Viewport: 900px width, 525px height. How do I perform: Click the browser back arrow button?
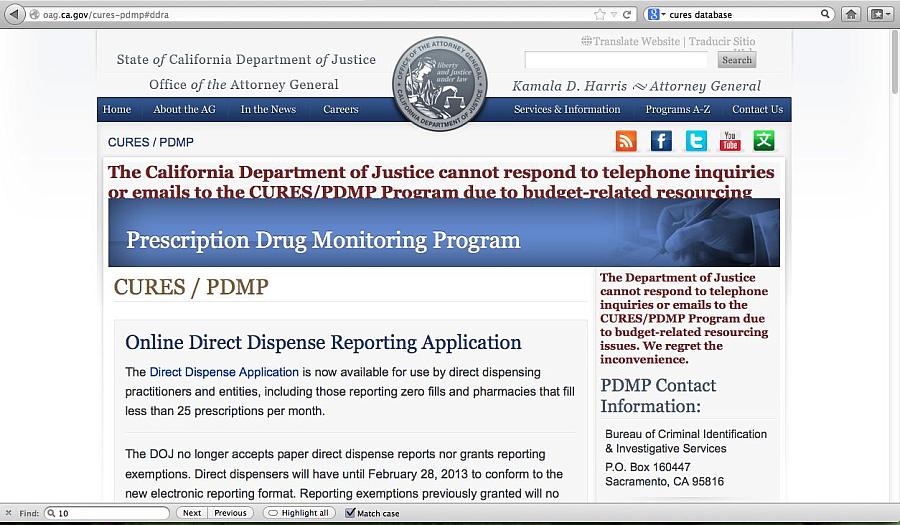point(14,14)
